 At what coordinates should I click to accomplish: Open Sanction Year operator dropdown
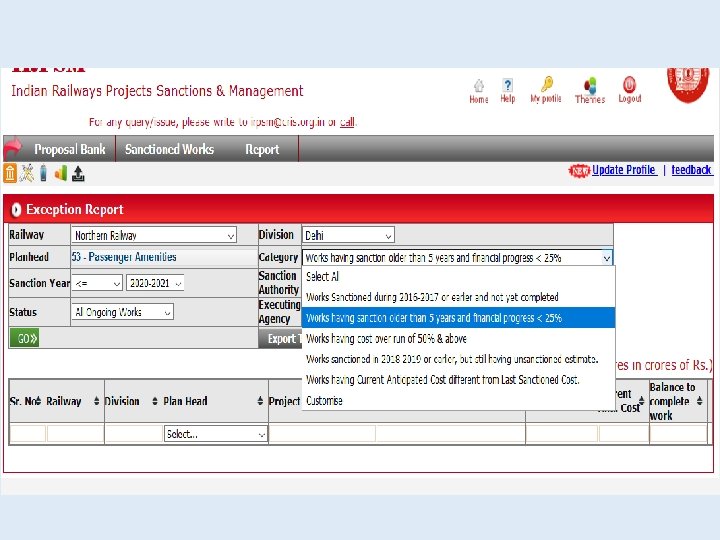click(97, 283)
